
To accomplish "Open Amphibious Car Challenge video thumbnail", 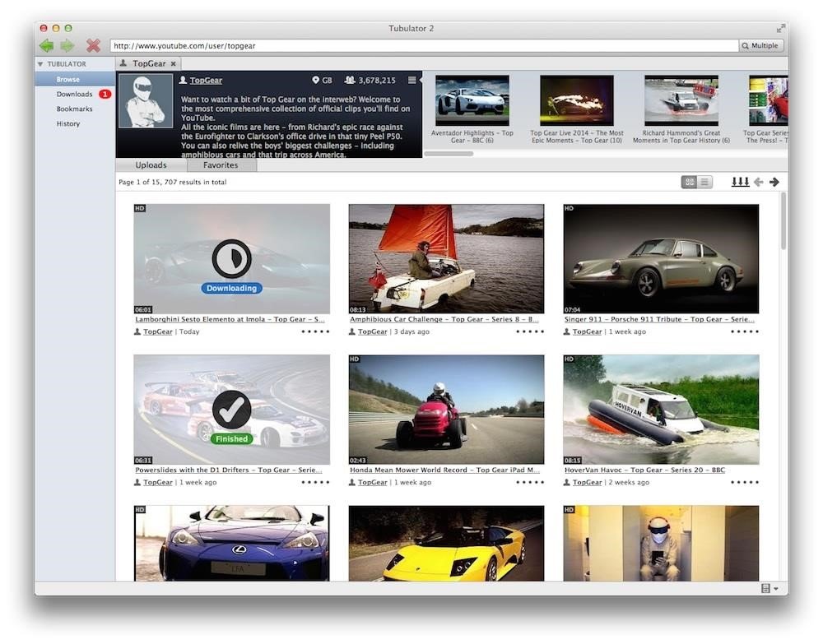I will point(446,258).
